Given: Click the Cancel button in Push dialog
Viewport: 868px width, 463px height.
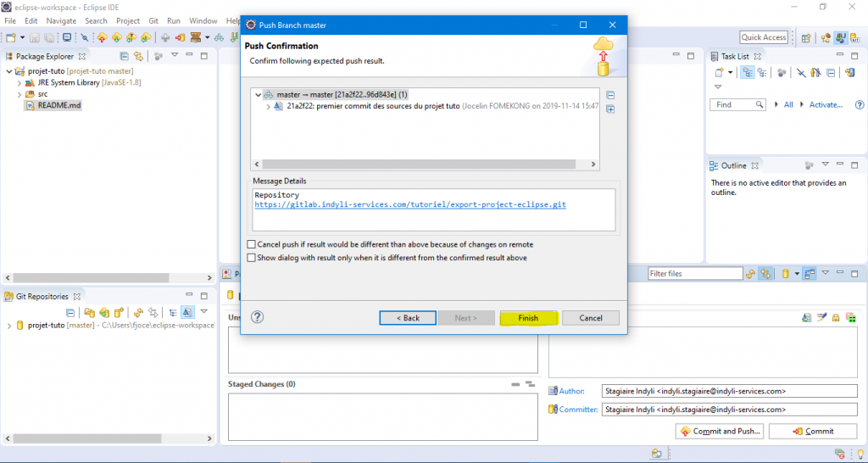Looking at the screenshot, I should click(x=591, y=318).
